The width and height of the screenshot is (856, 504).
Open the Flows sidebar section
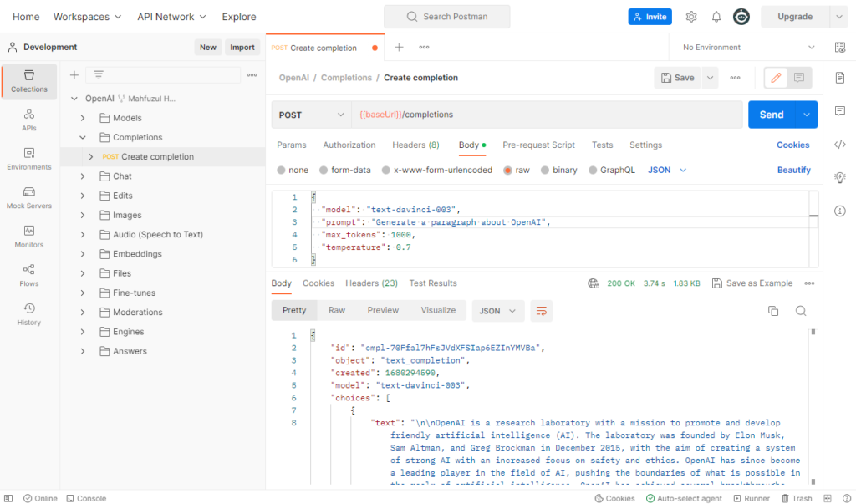pyautogui.click(x=28, y=274)
